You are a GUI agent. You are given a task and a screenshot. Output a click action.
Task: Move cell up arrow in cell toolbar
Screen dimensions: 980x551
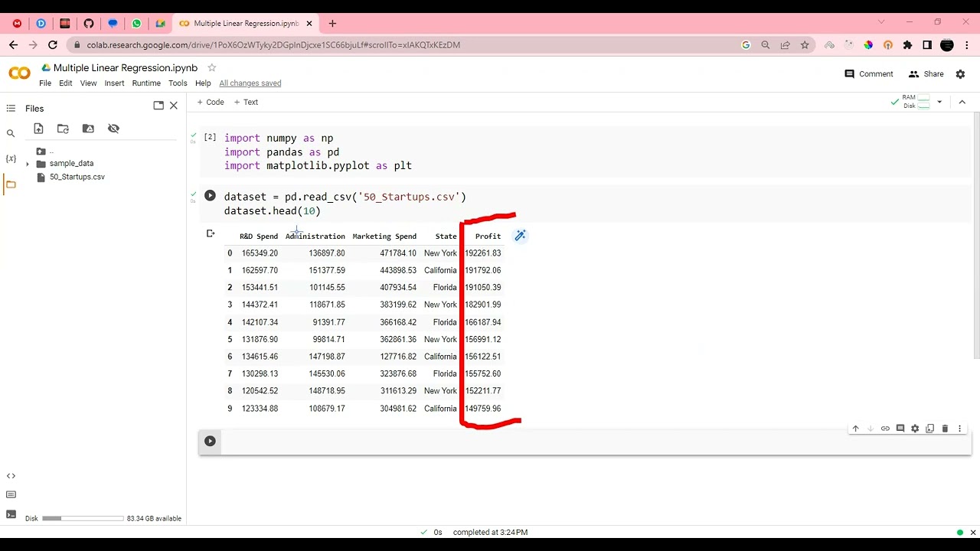coord(855,429)
